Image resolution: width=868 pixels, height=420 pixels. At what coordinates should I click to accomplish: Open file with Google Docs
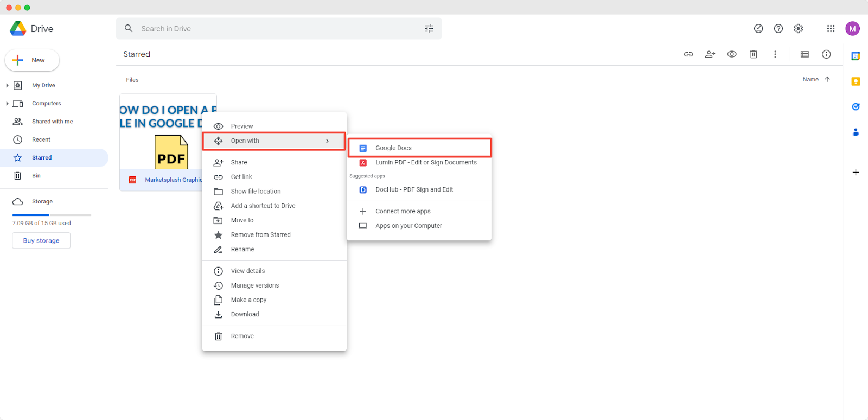pos(419,148)
